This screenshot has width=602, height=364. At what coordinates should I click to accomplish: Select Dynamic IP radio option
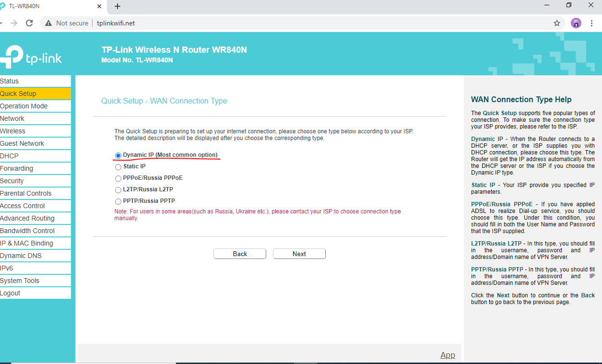coord(118,155)
